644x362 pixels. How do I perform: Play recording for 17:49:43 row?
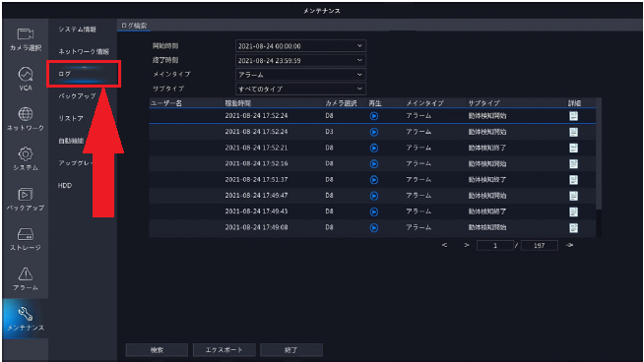click(x=374, y=211)
